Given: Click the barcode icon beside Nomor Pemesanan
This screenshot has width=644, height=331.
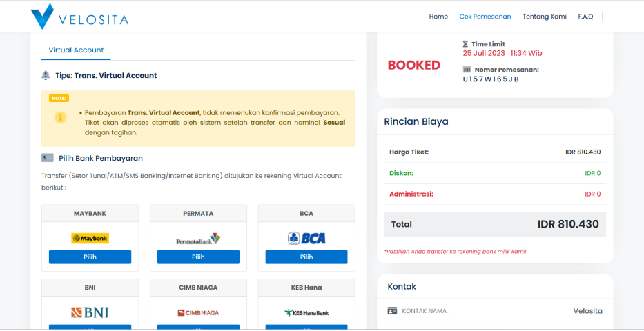Looking at the screenshot, I should (466, 70).
